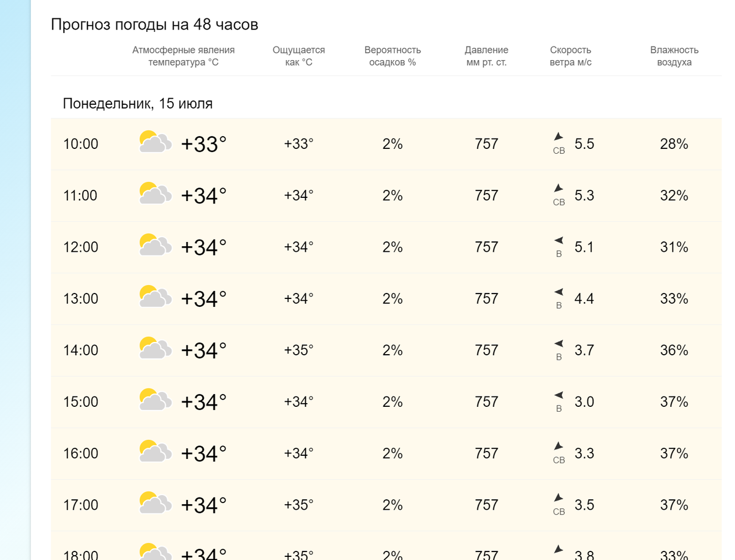Click the partly cloudy icon at 12:00
Image resolution: width=735 pixels, height=560 pixels.
click(x=156, y=244)
